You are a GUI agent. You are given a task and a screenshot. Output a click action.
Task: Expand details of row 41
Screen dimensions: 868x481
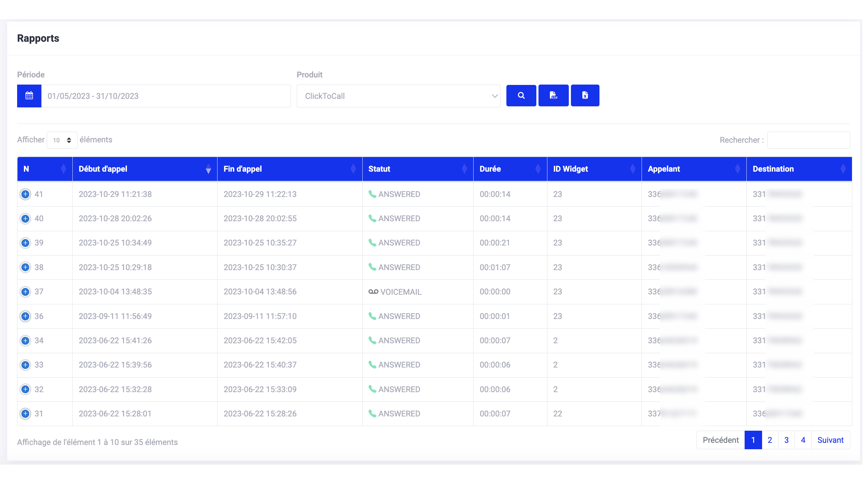tap(25, 194)
